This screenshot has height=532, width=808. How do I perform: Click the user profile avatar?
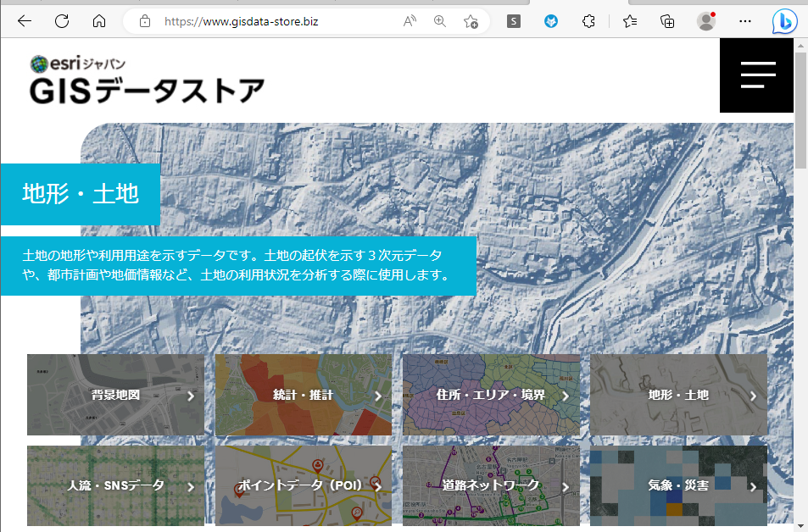(x=705, y=21)
